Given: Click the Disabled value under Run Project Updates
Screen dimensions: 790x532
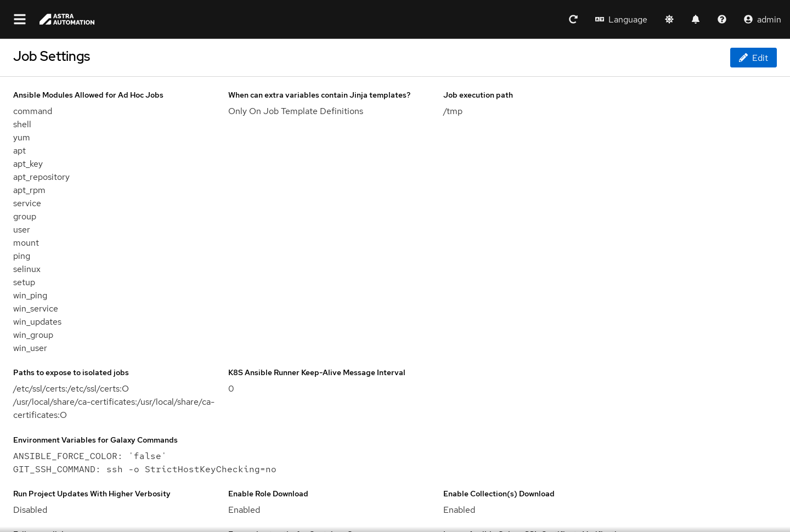Looking at the screenshot, I should coord(30,510).
